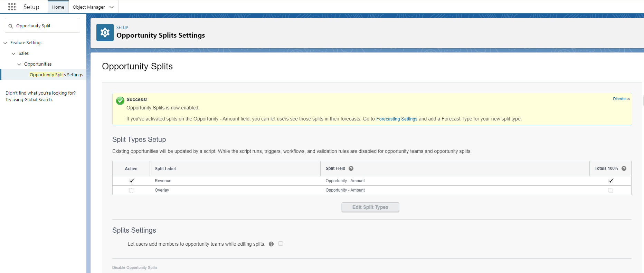Click the Setup app name
Image resolution: width=644 pixels, height=273 pixels.
coord(31,7)
